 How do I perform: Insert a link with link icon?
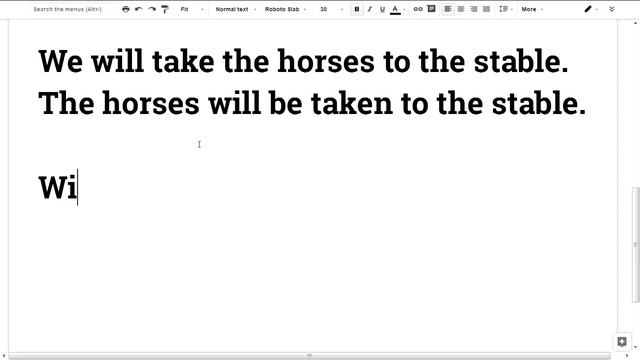coord(418,9)
